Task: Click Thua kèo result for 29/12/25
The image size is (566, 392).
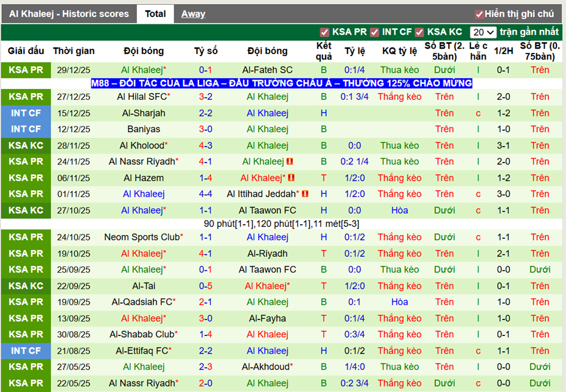Action: click(x=400, y=70)
